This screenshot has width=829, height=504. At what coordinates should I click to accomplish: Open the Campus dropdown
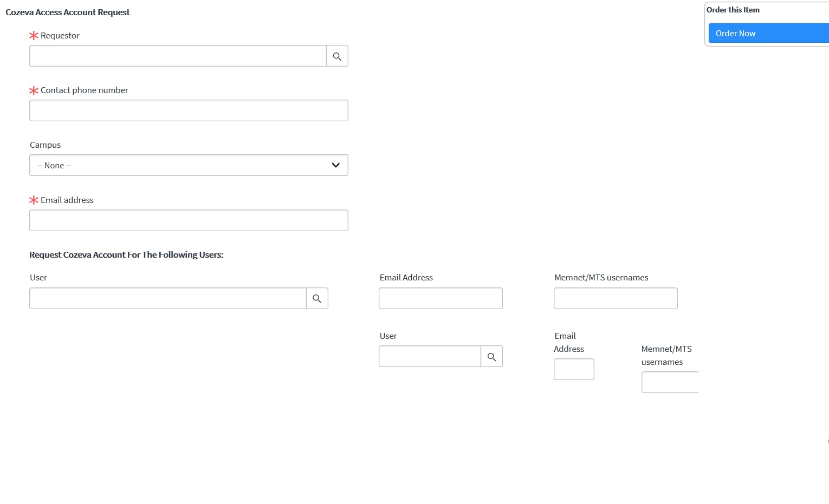[x=189, y=165]
